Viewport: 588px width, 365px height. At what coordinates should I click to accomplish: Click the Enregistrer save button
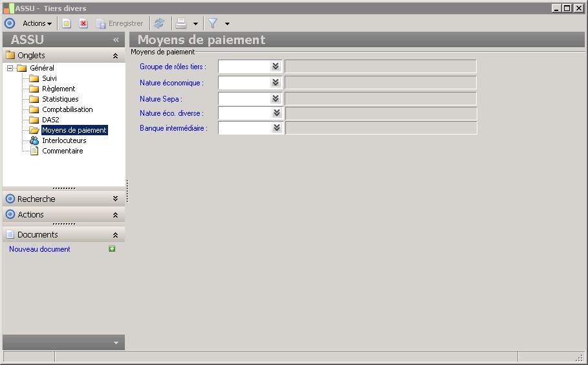[120, 24]
